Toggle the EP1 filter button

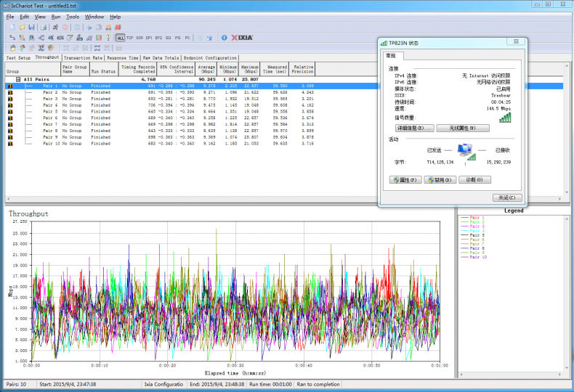point(149,38)
